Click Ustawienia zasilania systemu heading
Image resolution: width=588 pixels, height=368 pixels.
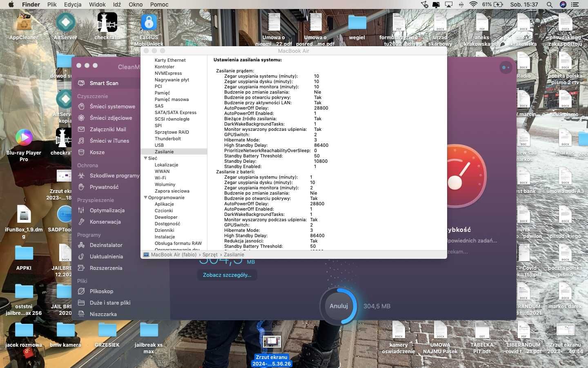[x=247, y=60]
